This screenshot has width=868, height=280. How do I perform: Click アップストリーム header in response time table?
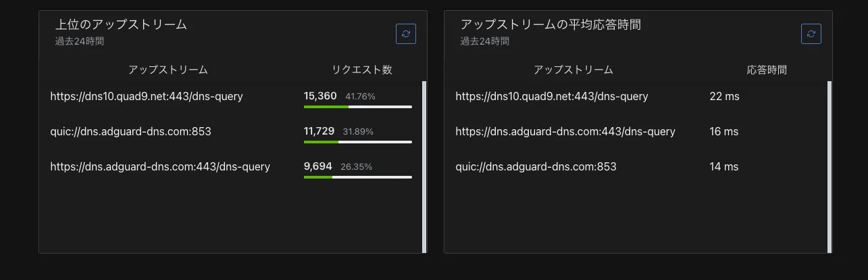click(573, 70)
